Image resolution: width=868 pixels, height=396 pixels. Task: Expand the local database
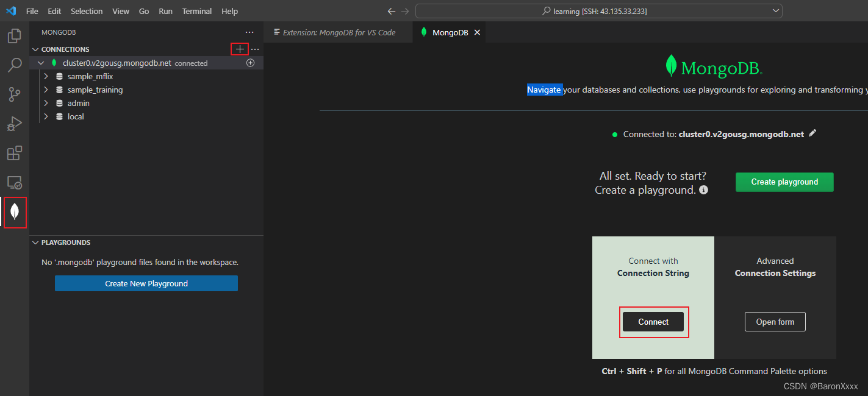(x=46, y=117)
